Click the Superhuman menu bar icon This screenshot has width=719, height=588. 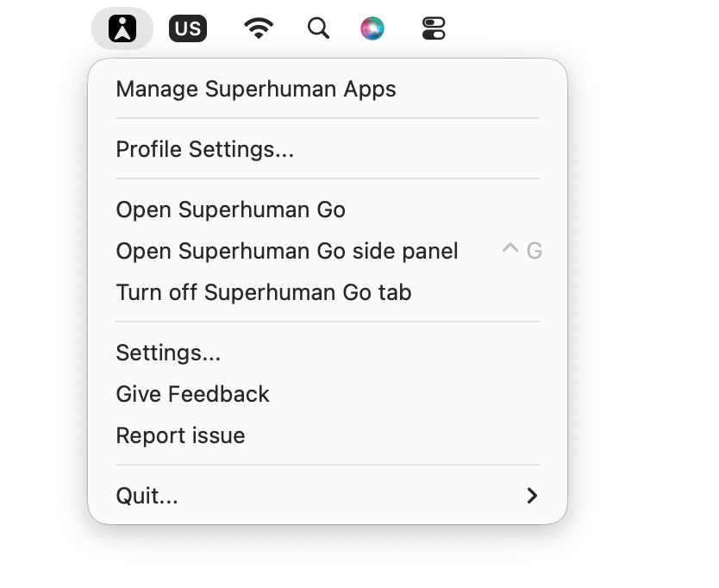click(x=122, y=28)
